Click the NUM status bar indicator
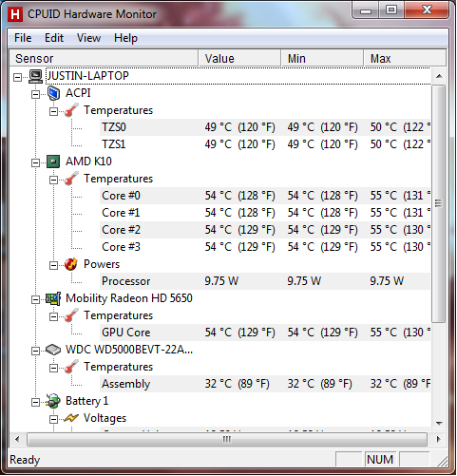This screenshot has height=476, width=457. tap(380, 459)
